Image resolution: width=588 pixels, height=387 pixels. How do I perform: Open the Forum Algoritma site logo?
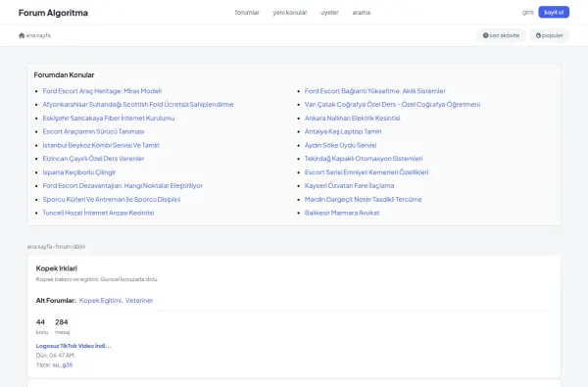pyautogui.click(x=53, y=13)
